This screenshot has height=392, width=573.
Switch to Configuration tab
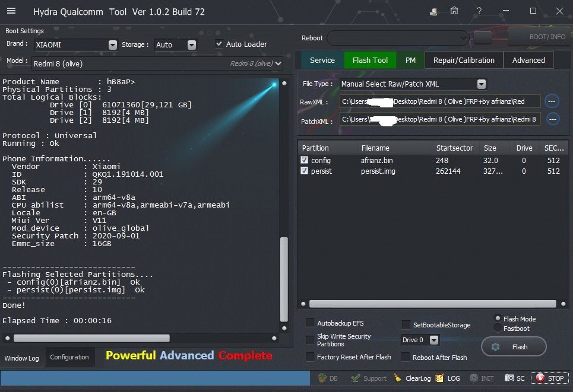click(x=69, y=357)
